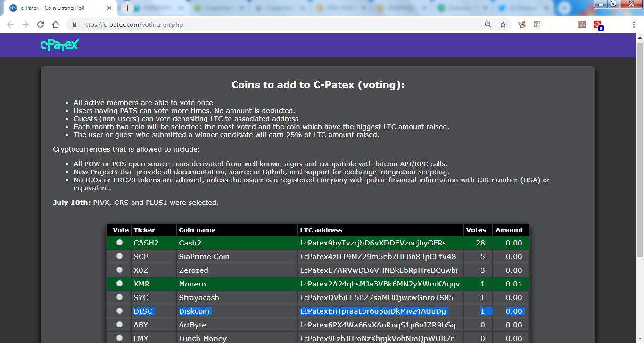
Task: Click the 'July 10th' selection notice text
Action: (x=136, y=203)
